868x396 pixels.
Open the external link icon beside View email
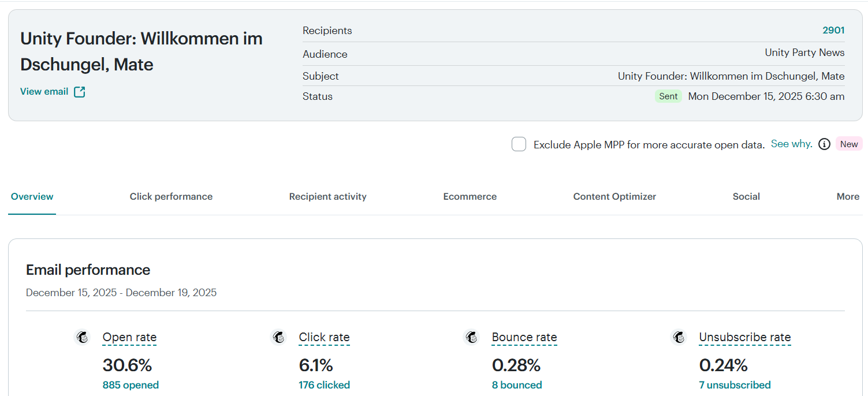coord(80,92)
